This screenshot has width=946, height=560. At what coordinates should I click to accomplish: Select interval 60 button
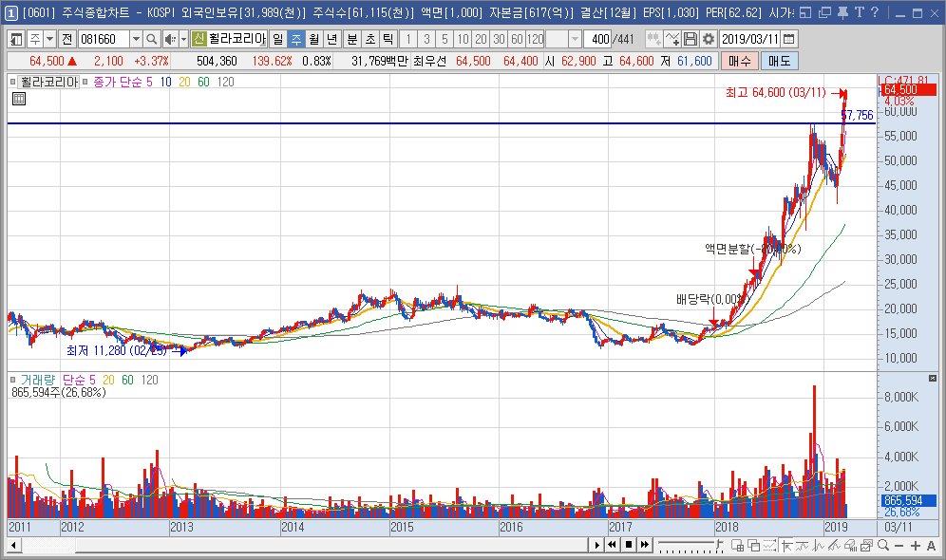coord(517,39)
